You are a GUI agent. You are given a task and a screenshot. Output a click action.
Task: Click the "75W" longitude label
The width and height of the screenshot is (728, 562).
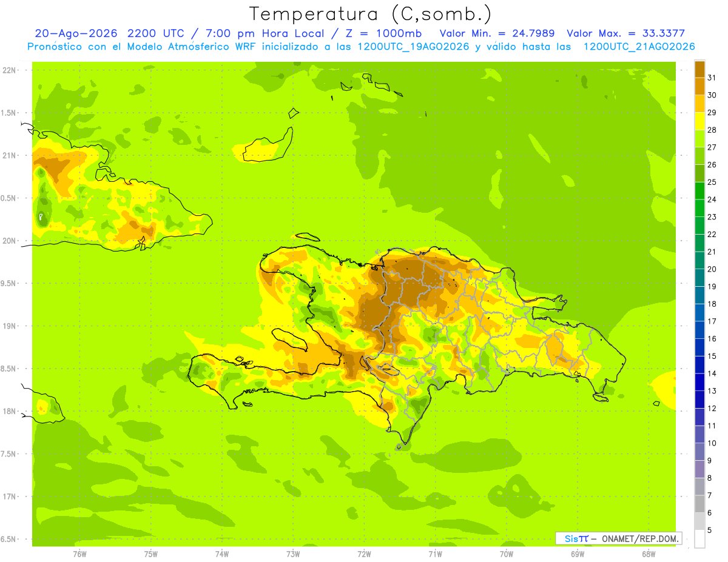(151, 554)
